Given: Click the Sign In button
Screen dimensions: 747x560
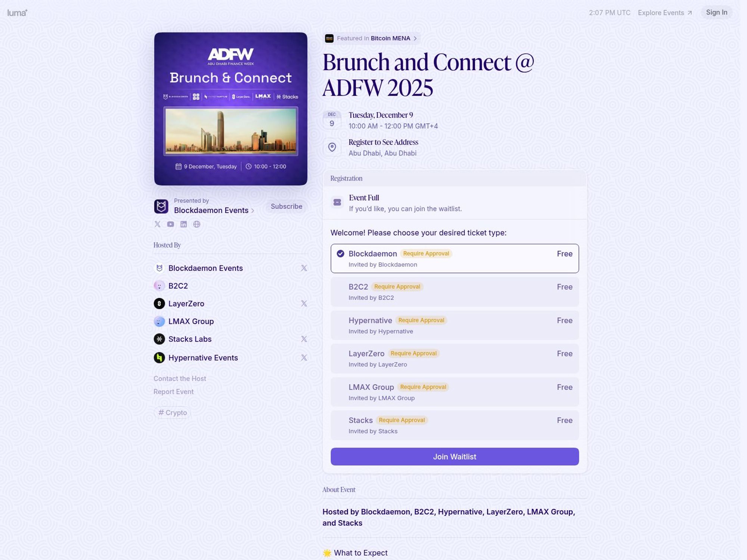Looking at the screenshot, I should click(716, 12).
